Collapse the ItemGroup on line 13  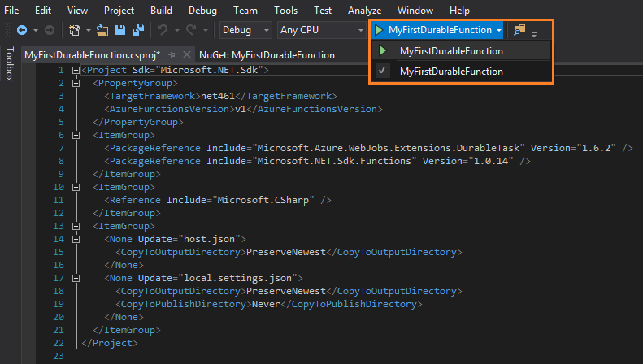pyautogui.click(x=76, y=226)
